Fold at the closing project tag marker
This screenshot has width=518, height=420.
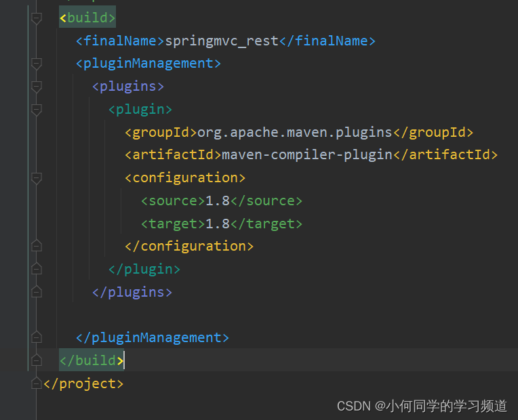click(37, 383)
